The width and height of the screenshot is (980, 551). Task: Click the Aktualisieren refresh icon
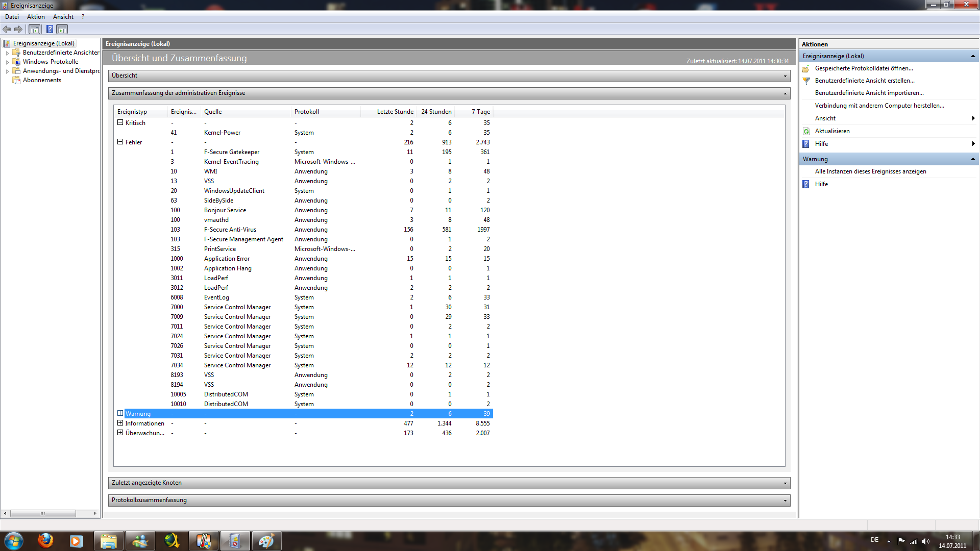806,131
